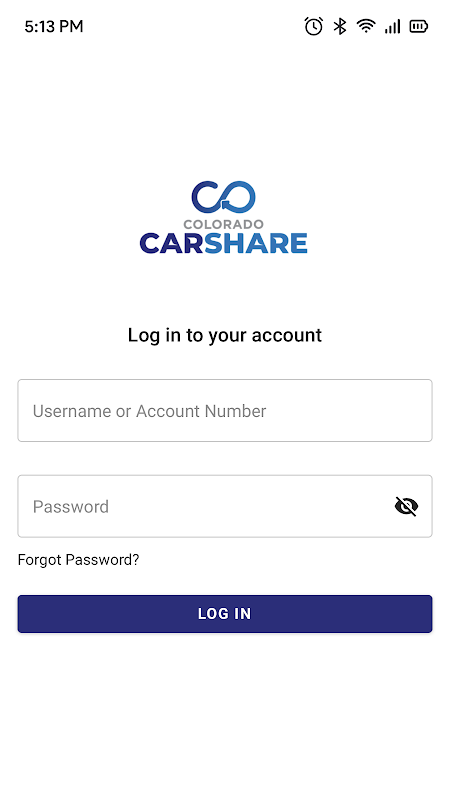Tap the alarm clock status icon
The height and width of the screenshot is (800, 450).
[313, 26]
